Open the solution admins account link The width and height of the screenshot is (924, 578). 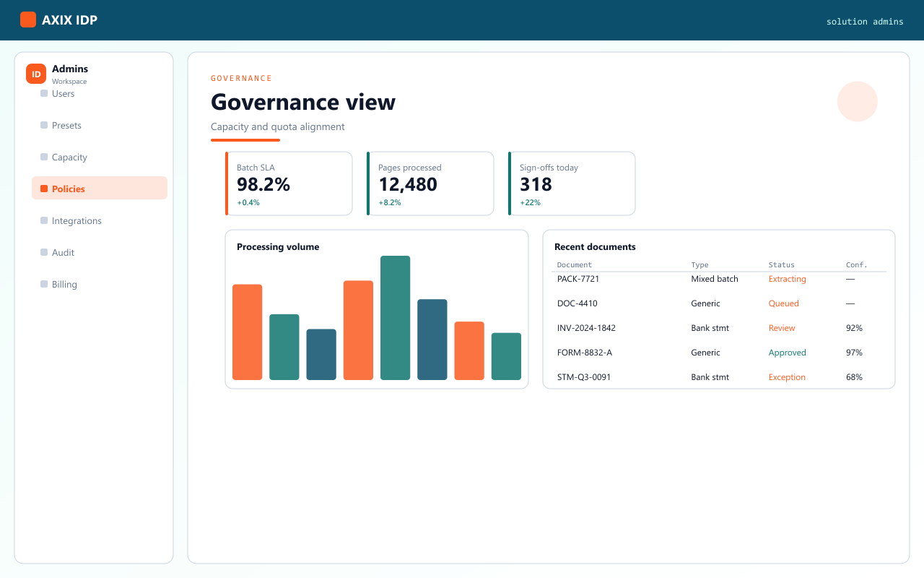tap(865, 22)
